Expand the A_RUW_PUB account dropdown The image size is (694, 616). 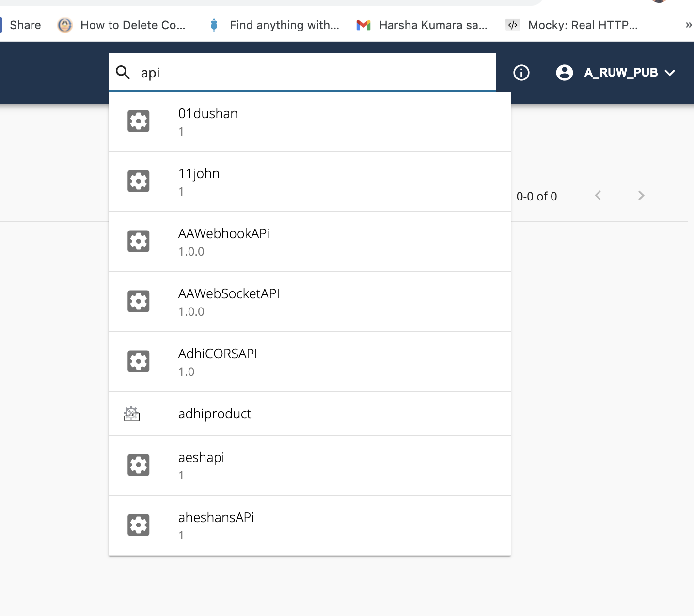pyautogui.click(x=671, y=73)
